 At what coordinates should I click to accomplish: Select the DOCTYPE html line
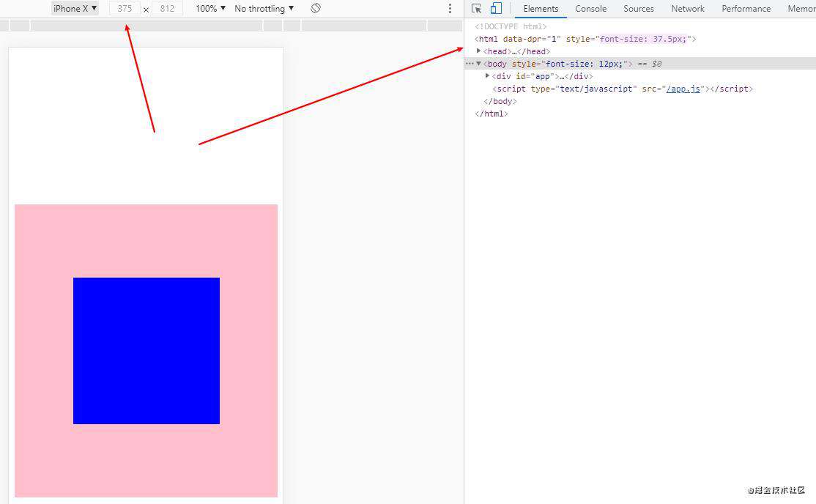[511, 26]
